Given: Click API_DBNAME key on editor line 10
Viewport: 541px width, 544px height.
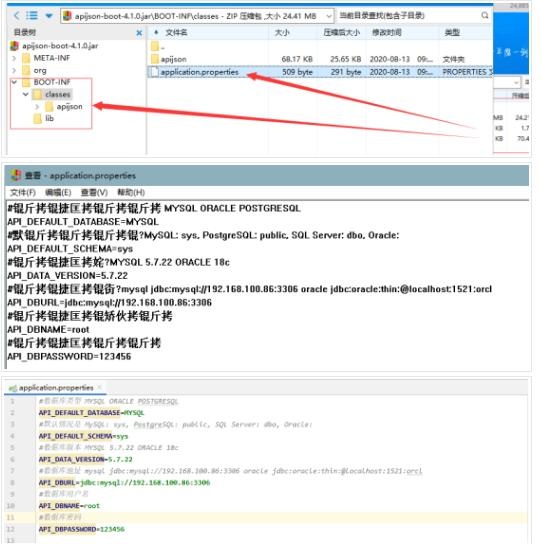Looking at the screenshot, I should [59, 506].
